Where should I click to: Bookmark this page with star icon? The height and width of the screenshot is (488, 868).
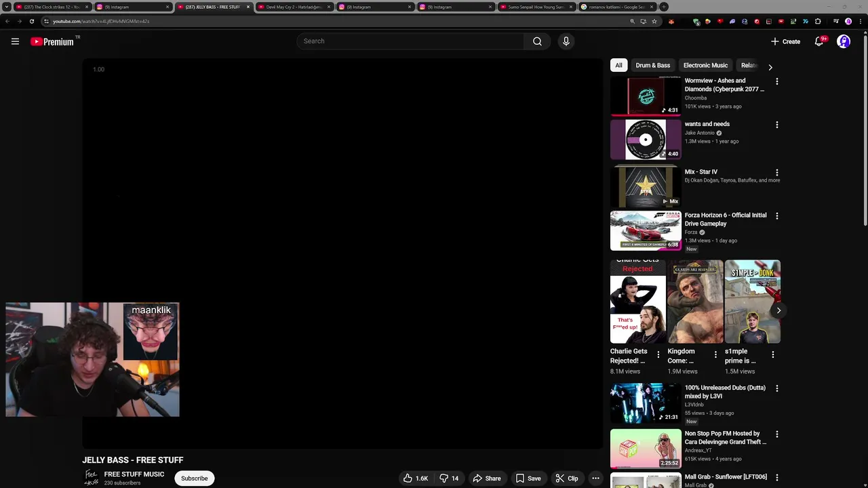pyautogui.click(x=654, y=21)
